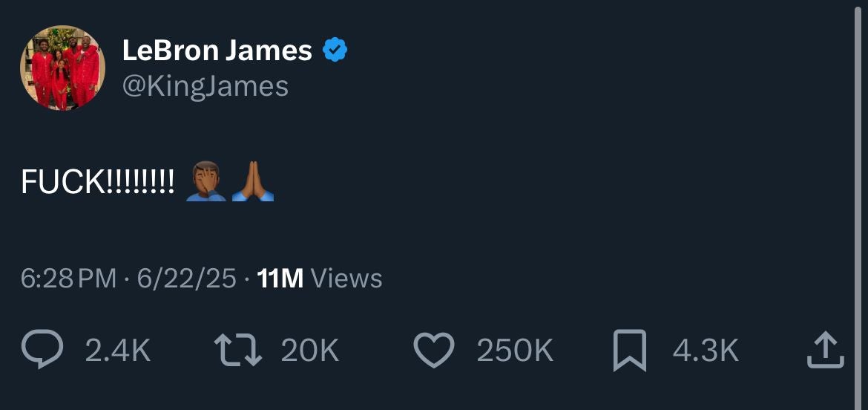Viewport: 868px width, 410px height.
Task: Click the blue verified checkmark badge
Action: click(x=335, y=51)
